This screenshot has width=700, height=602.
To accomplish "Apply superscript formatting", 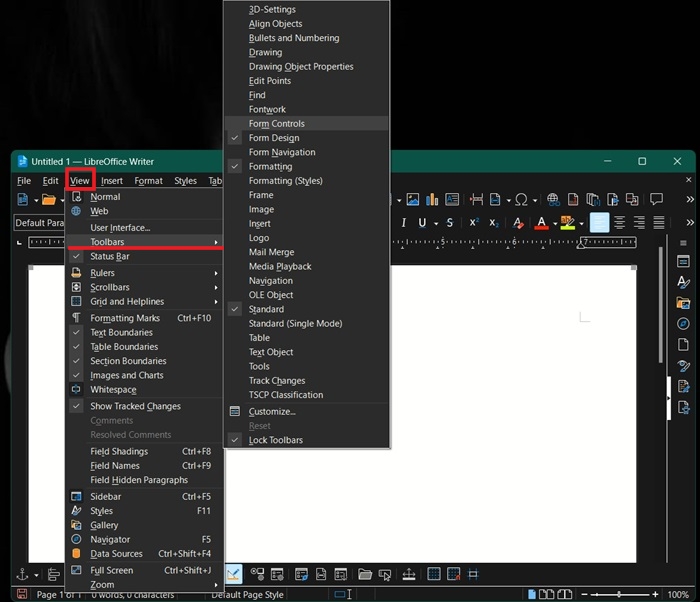I will (474, 222).
